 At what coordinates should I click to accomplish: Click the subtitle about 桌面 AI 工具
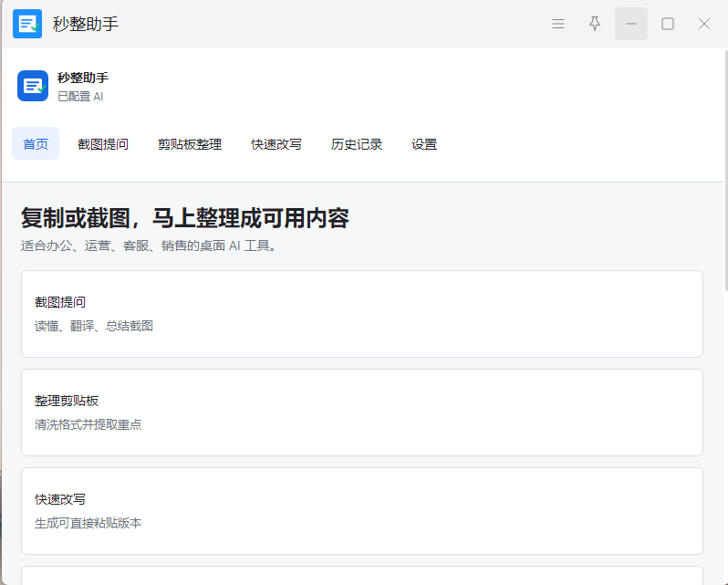tap(149, 245)
